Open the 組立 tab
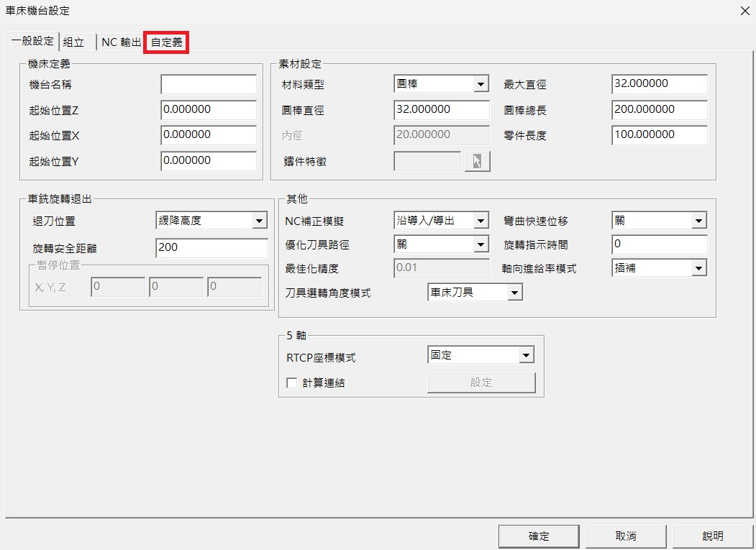The height and width of the screenshot is (550, 756). coord(74,42)
